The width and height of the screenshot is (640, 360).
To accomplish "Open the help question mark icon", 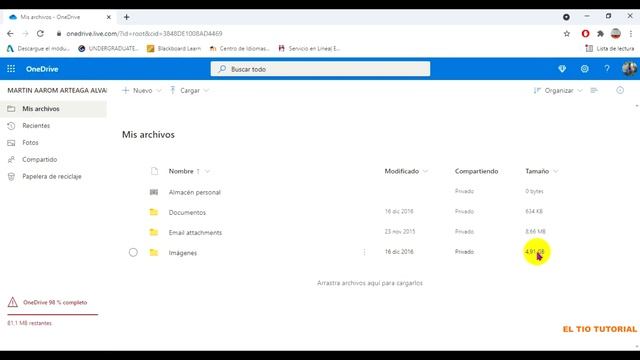I will pyautogui.click(x=607, y=69).
